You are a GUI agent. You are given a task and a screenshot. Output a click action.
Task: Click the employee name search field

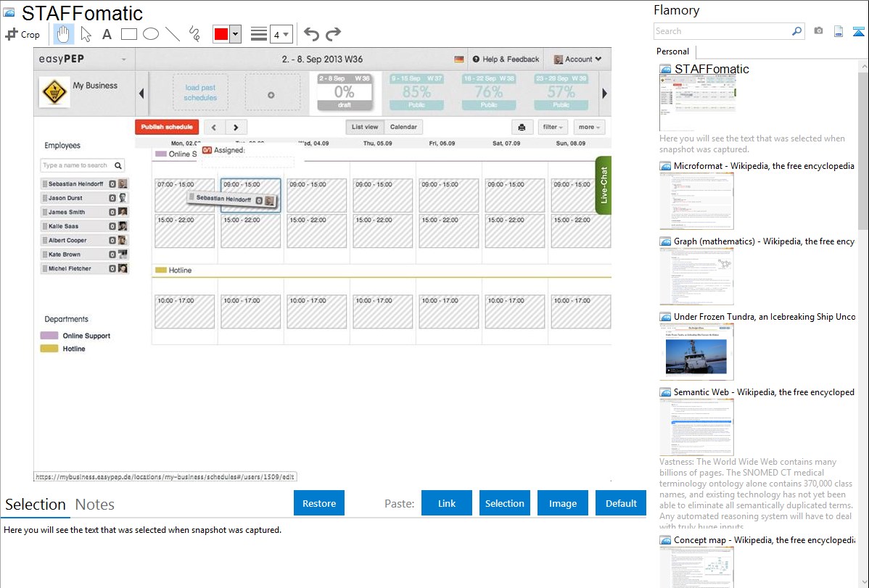coord(83,165)
